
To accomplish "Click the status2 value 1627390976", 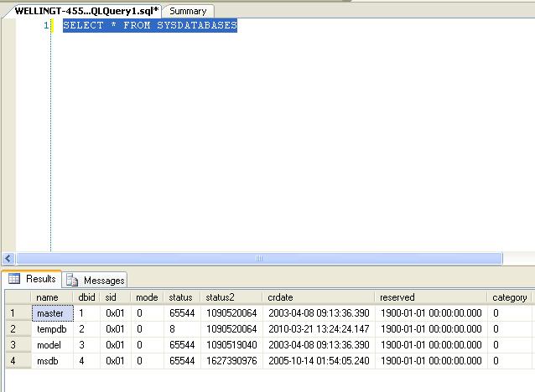I will (x=231, y=361).
